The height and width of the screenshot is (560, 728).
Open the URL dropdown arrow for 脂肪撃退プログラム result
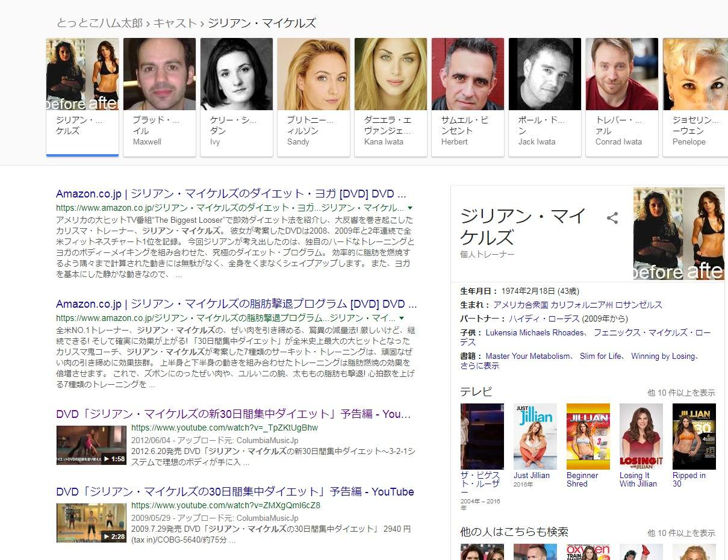[x=402, y=318]
